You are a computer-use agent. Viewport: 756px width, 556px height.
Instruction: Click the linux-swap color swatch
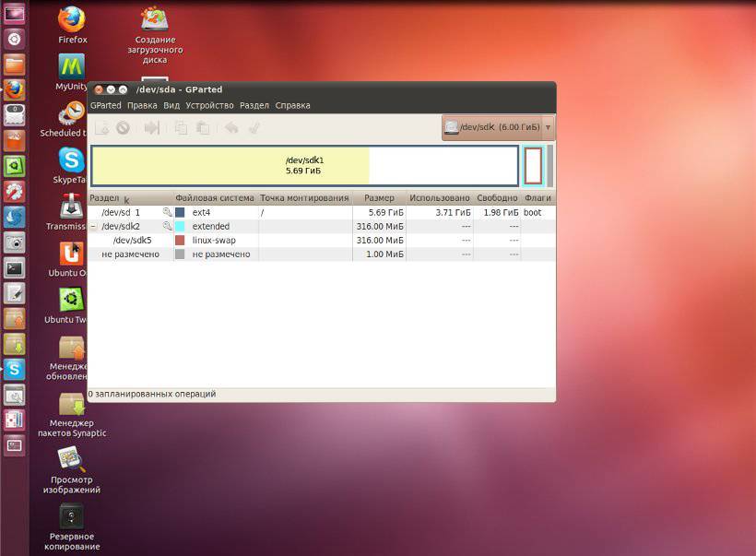coord(180,240)
